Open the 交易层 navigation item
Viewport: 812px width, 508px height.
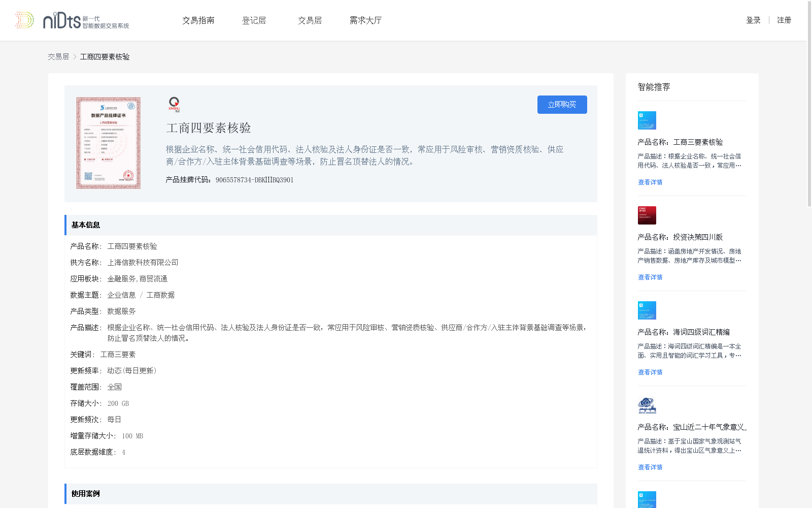coord(310,20)
